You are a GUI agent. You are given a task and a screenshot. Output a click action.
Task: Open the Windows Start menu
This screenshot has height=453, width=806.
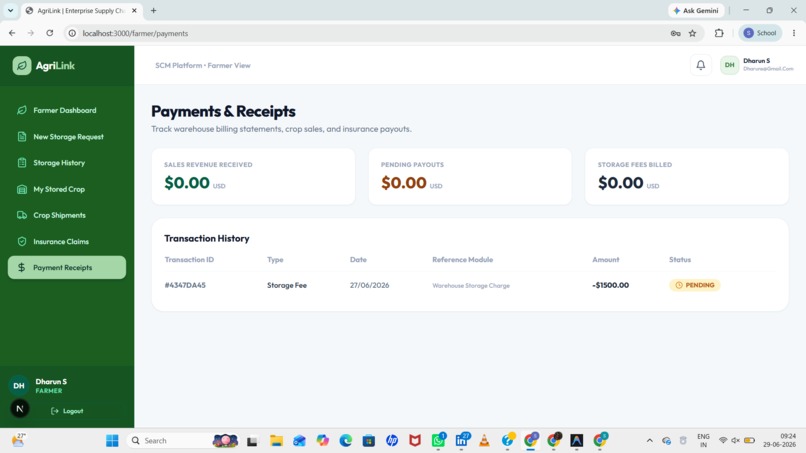pyautogui.click(x=112, y=441)
